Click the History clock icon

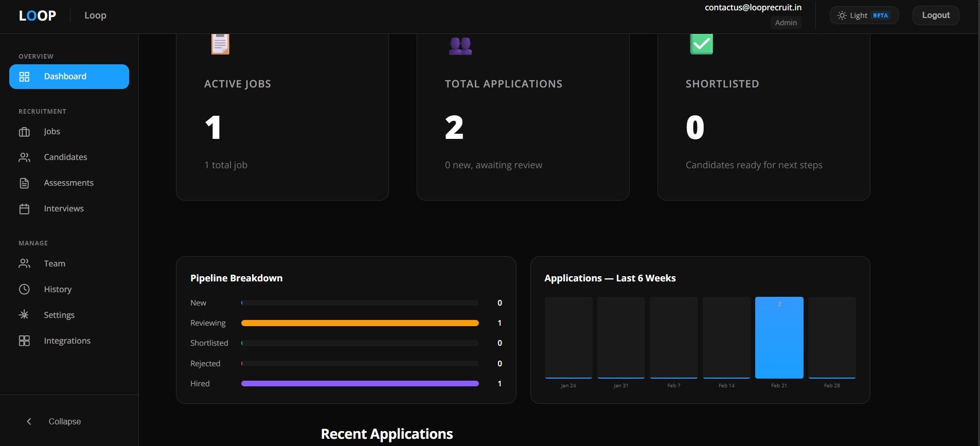click(24, 289)
